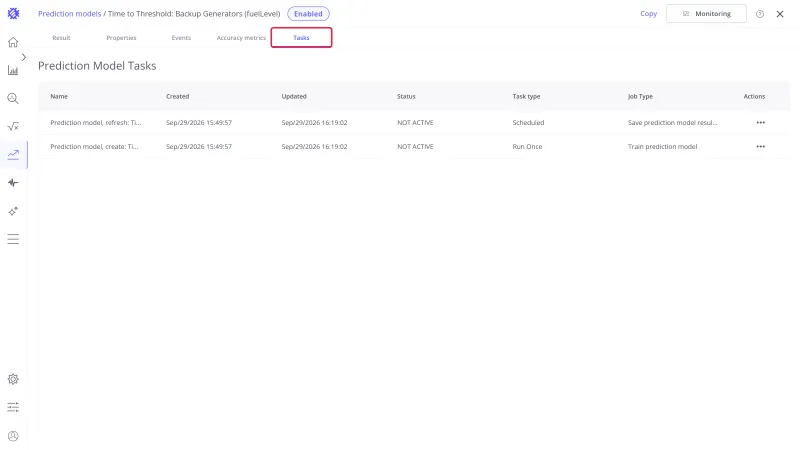800x450 pixels.
Task: Open the settings gear icon
Action: (13, 379)
